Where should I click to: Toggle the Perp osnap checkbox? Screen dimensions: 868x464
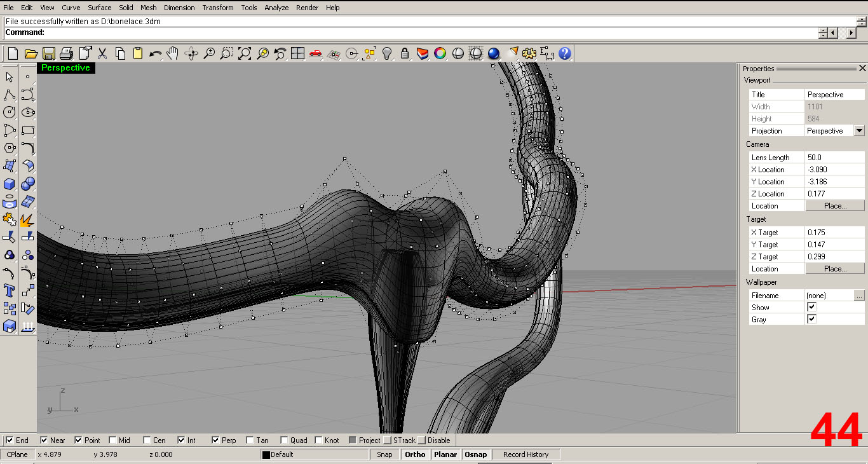pyautogui.click(x=215, y=440)
